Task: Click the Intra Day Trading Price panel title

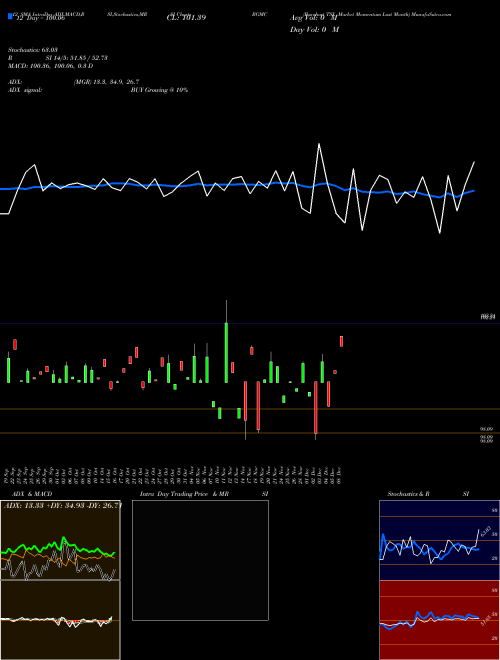Action: 204,494
